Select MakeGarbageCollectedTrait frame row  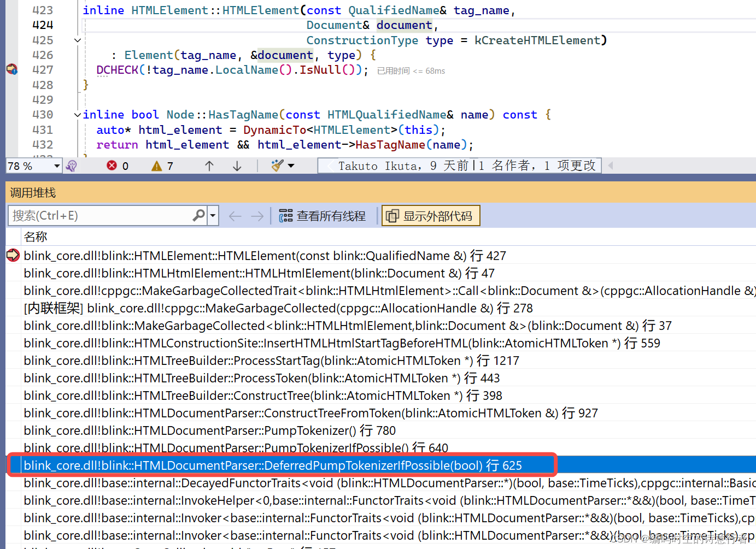tap(389, 291)
